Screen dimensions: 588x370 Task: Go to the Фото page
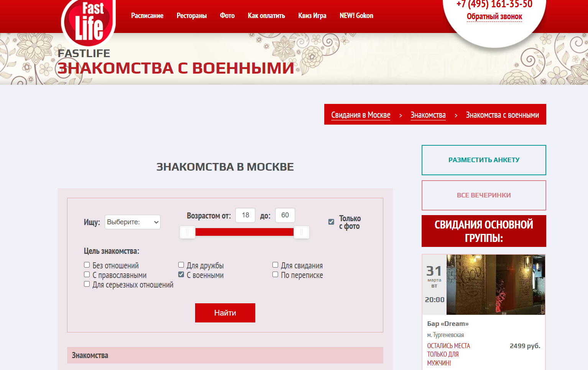(227, 16)
